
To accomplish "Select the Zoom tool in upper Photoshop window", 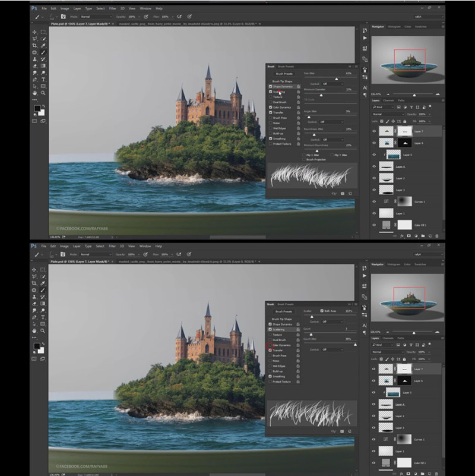I will pos(43,93).
